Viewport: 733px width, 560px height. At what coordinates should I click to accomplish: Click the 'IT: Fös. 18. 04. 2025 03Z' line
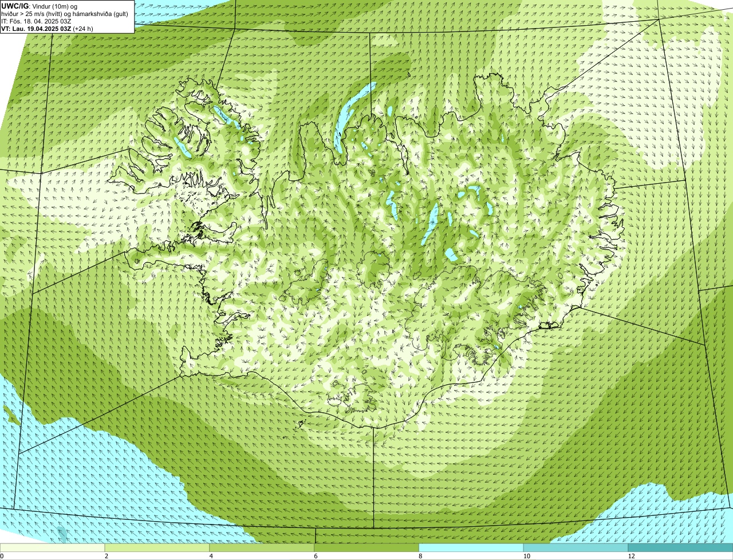coord(36,21)
